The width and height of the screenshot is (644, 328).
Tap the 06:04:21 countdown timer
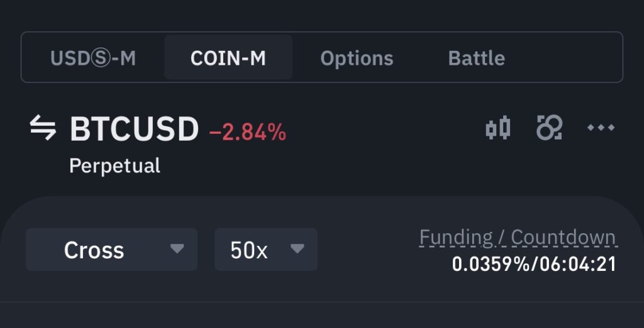tap(579, 265)
